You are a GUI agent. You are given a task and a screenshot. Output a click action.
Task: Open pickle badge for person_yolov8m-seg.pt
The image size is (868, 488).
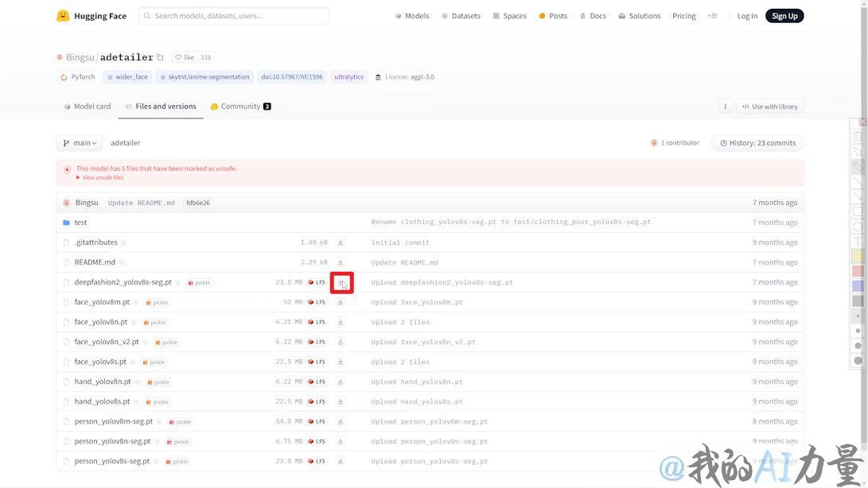point(180,421)
